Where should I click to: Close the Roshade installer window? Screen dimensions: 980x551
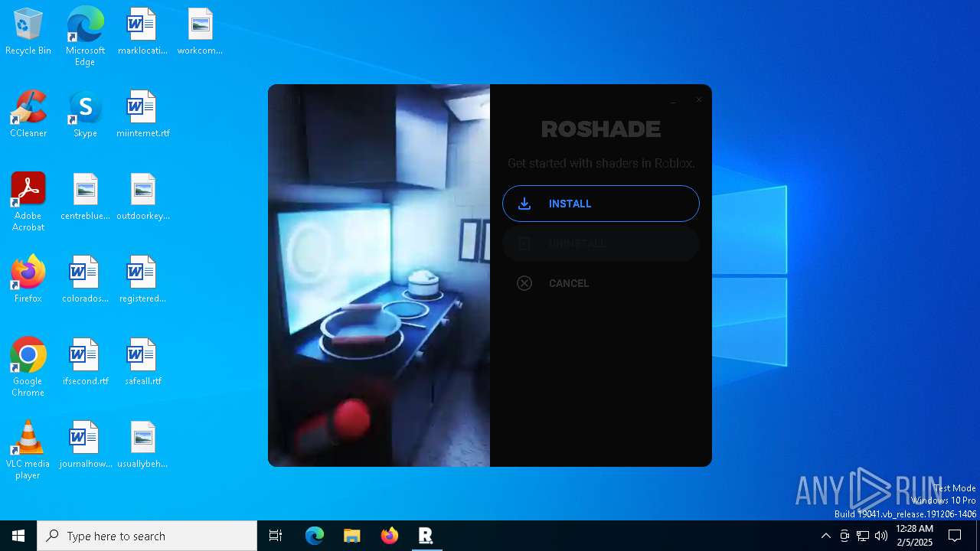click(699, 100)
